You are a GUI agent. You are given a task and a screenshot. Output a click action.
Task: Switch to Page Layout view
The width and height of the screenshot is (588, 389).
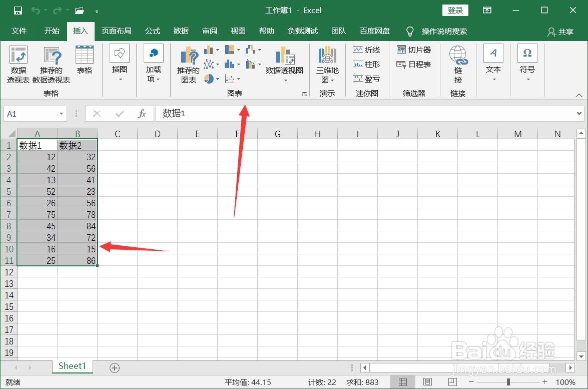(x=427, y=382)
